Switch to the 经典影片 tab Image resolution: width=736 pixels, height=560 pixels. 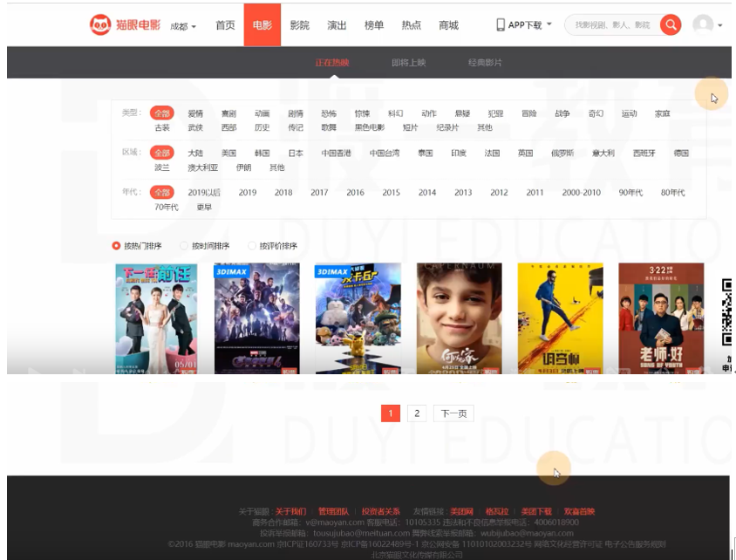coord(486,63)
